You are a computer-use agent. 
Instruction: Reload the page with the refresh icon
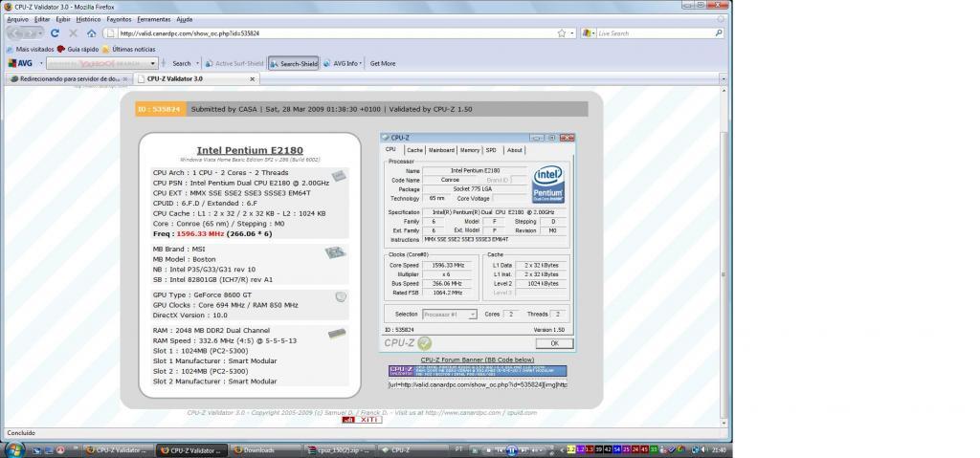pyautogui.click(x=55, y=33)
